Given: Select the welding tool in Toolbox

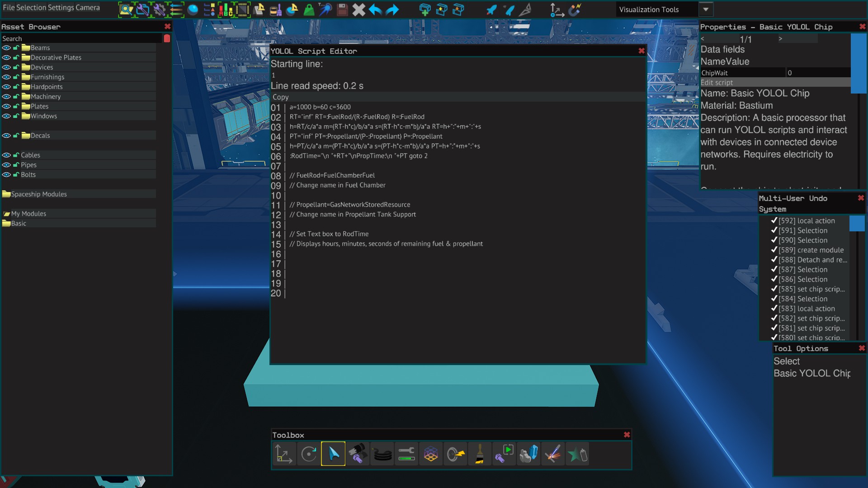Looking at the screenshot, I should coord(553,454).
